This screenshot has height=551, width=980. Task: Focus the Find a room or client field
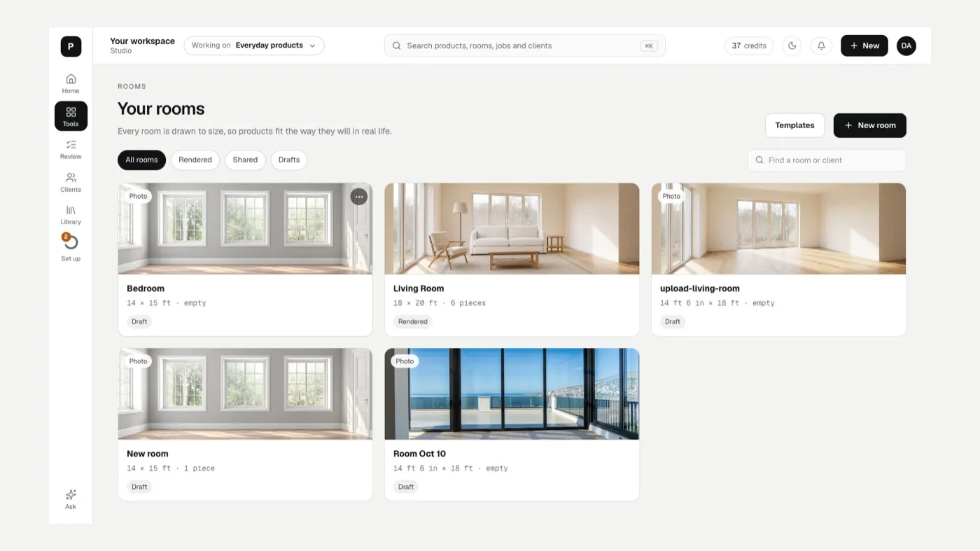click(x=827, y=160)
